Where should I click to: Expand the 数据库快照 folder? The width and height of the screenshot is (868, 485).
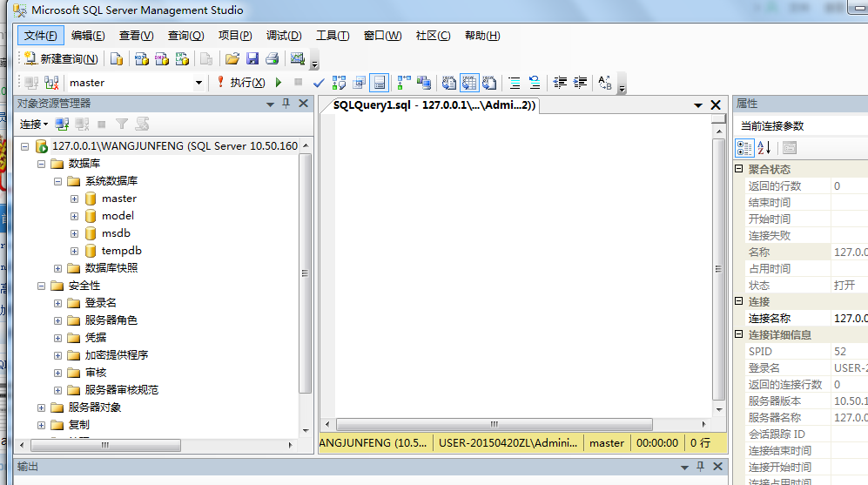(57, 268)
